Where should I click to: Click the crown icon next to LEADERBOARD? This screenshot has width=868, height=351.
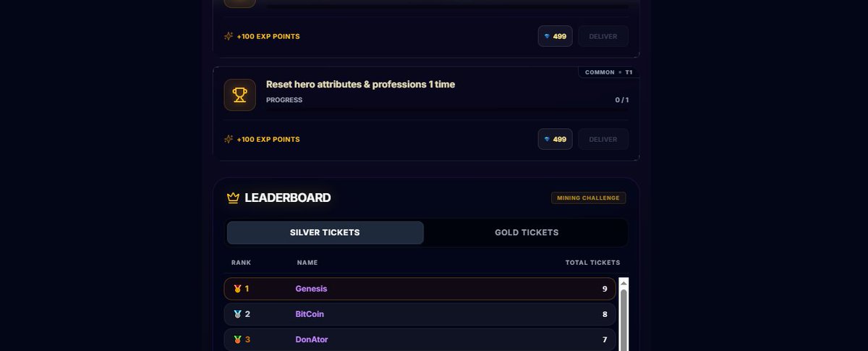point(233,198)
